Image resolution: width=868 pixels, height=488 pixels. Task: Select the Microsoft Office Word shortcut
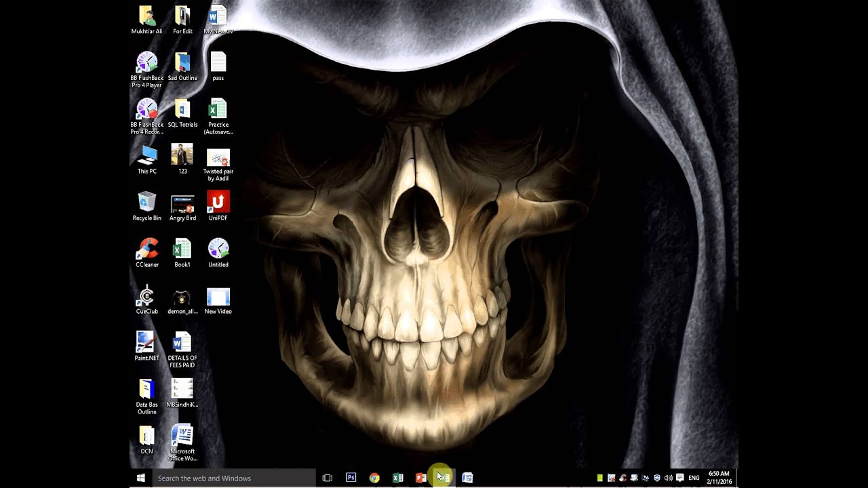tap(182, 443)
